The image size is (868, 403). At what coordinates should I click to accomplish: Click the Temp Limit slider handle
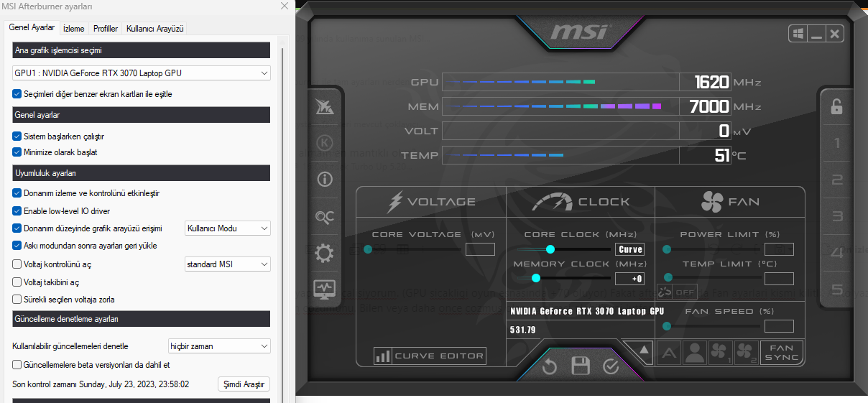click(x=667, y=277)
